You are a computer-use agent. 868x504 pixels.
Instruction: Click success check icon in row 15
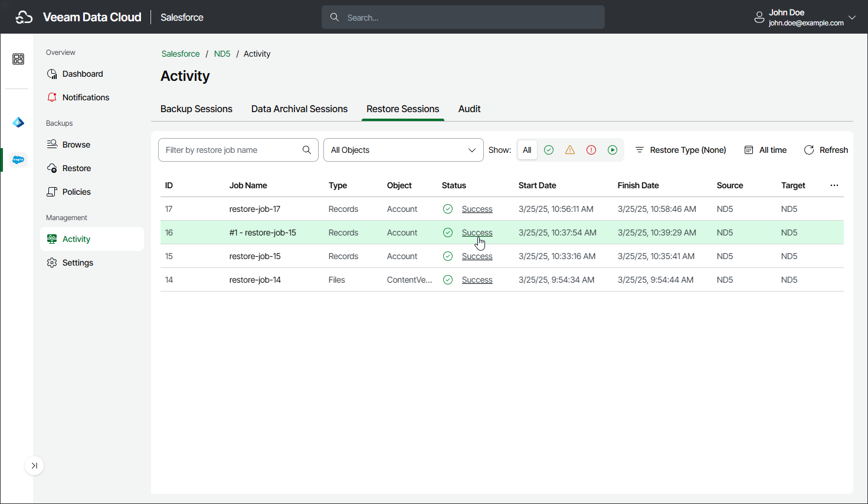click(x=448, y=256)
